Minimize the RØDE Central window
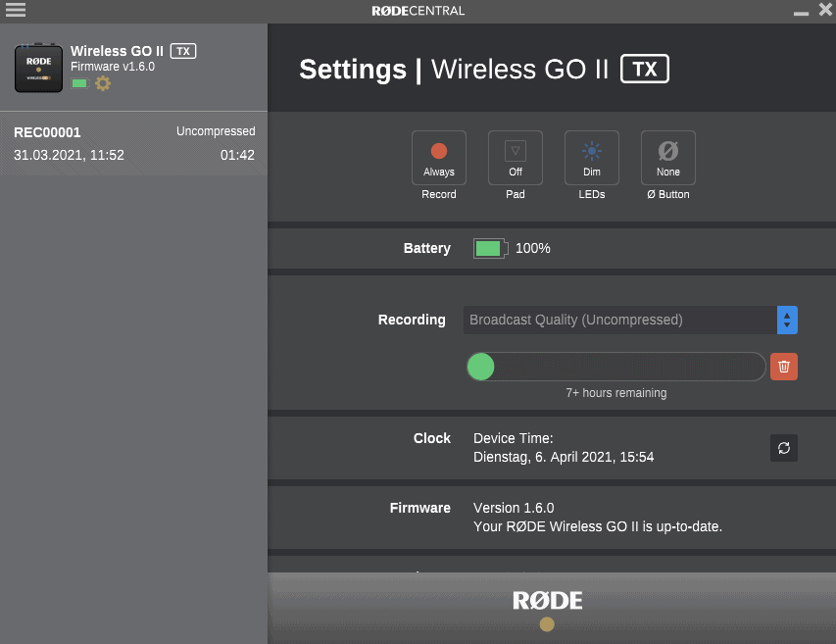The width and height of the screenshot is (836, 644). click(801, 13)
